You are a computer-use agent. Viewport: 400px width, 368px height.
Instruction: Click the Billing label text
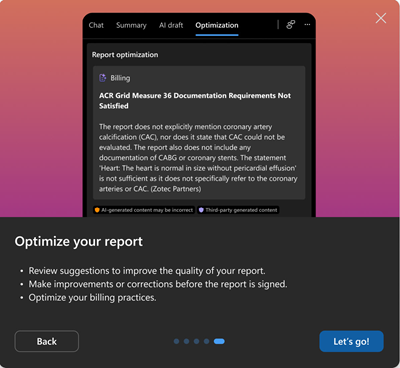(x=120, y=78)
